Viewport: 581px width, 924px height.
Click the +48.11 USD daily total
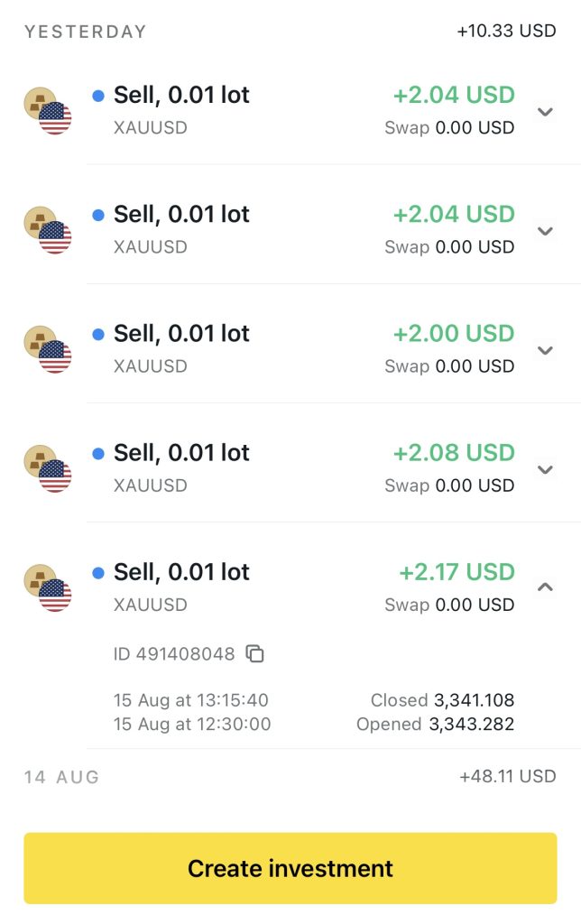click(507, 776)
